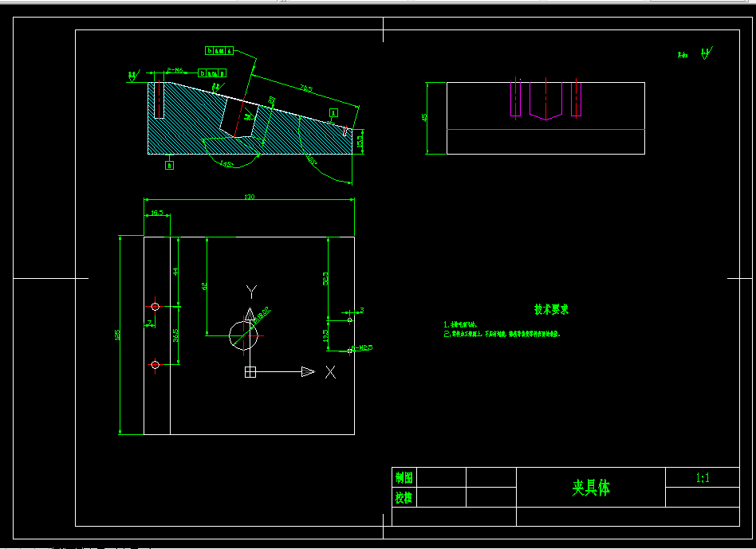The width and height of the screenshot is (756, 549).
Task: Click the 62 vertical dimension text
Action: tap(204, 286)
